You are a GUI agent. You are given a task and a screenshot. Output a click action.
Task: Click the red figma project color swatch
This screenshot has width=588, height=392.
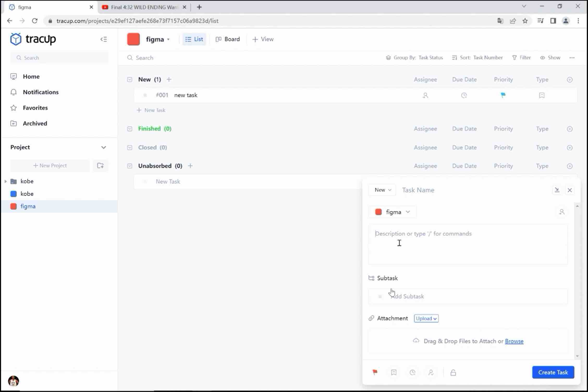(x=133, y=39)
